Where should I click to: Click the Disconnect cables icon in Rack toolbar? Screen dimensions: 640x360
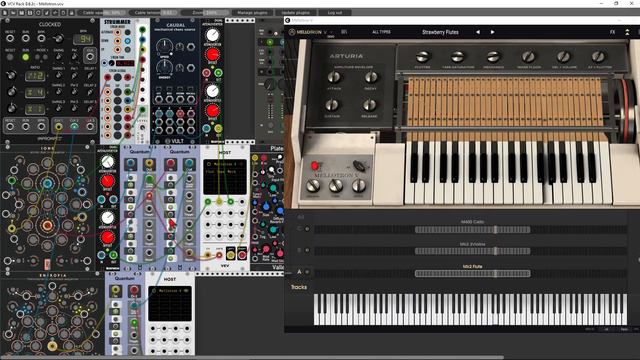click(x=47, y=13)
